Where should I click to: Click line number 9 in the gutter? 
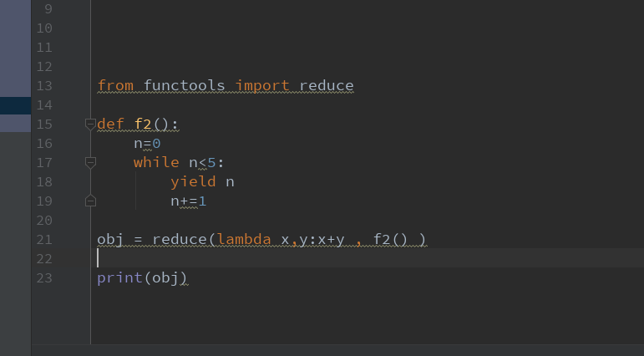click(46, 9)
